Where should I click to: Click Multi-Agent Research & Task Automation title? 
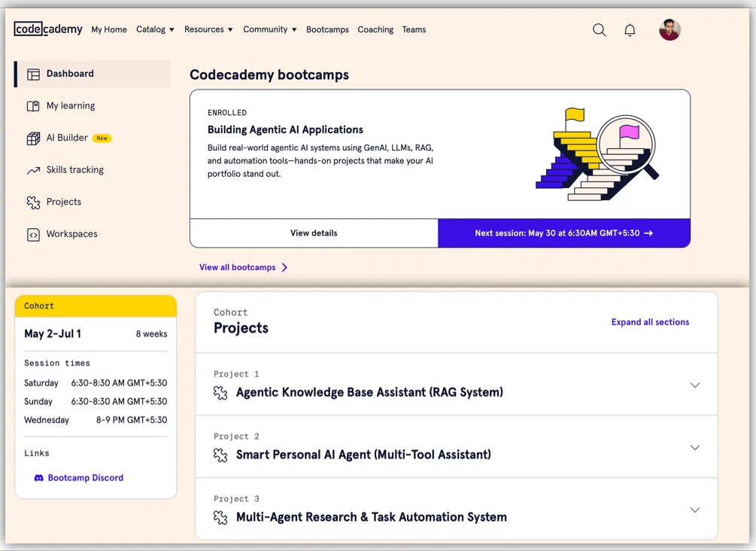coord(372,516)
